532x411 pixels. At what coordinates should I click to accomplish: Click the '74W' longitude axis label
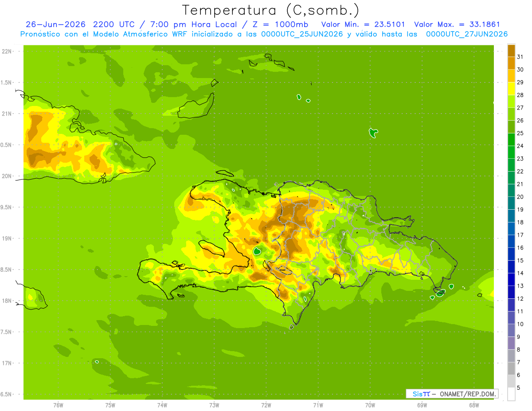pyautogui.click(x=162, y=405)
